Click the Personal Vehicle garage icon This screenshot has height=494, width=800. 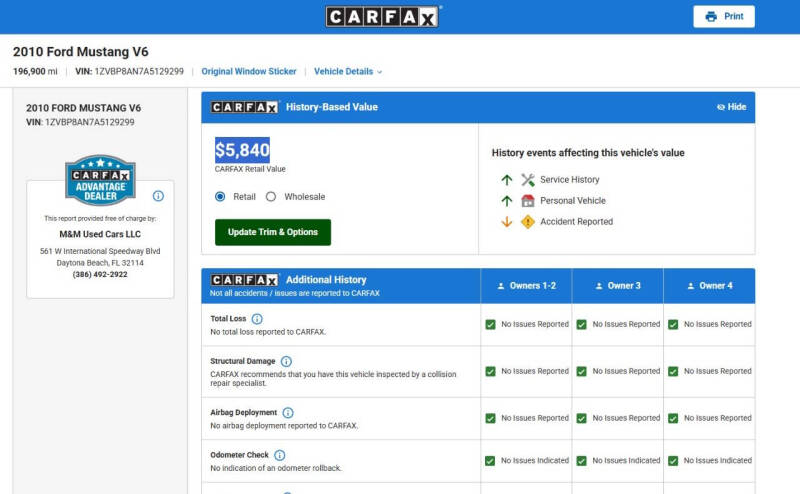click(x=528, y=201)
